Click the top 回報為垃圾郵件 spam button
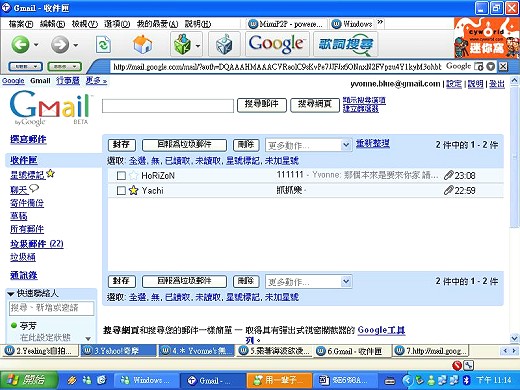Screen dimensions: 520x390 pyautogui.click(x=184, y=145)
